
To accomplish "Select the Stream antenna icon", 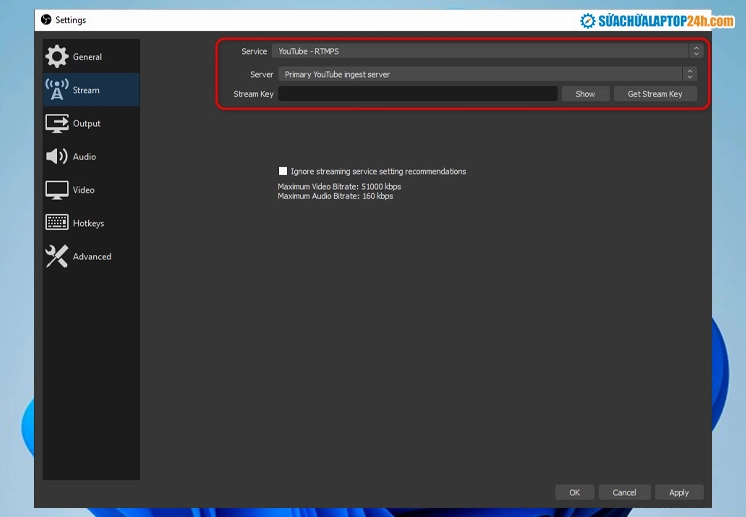I will pyautogui.click(x=57, y=89).
